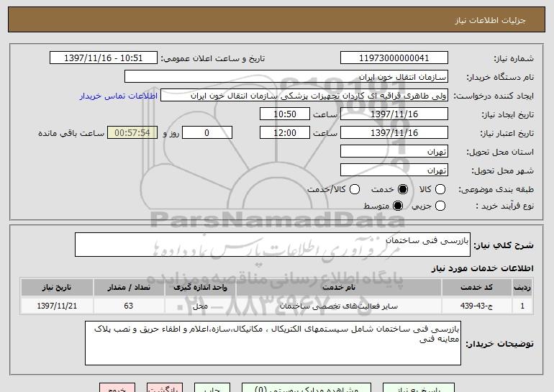This screenshot has height=392, width=554.
Task: Open اطلاعات تماس خریدار link
Action: pos(119,96)
